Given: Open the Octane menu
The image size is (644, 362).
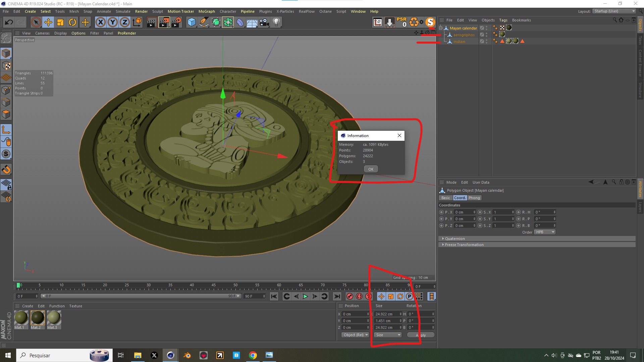Looking at the screenshot, I should click(325, 11).
